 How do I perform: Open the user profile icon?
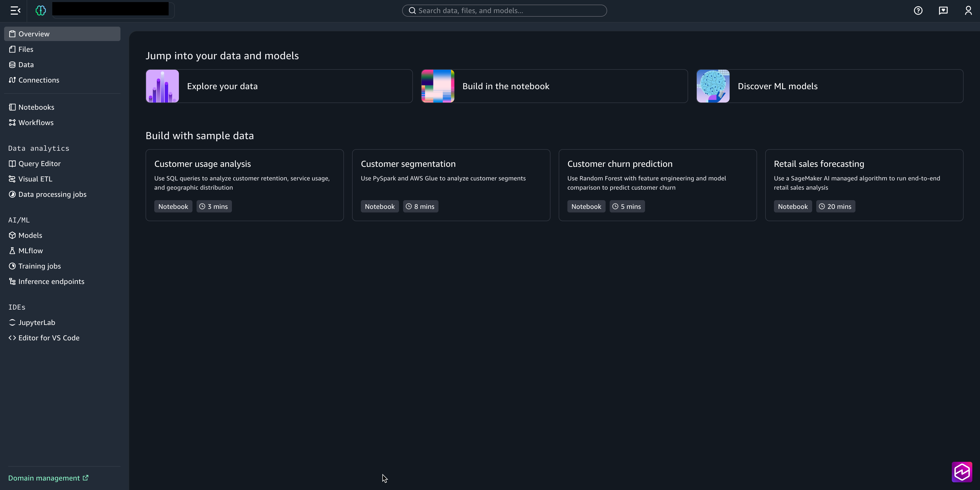968,11
